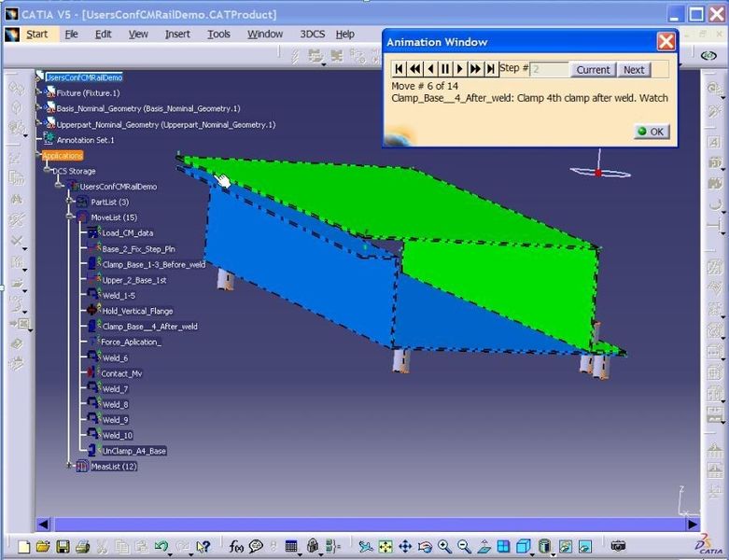Play the animation forward

tap(460, 69)
